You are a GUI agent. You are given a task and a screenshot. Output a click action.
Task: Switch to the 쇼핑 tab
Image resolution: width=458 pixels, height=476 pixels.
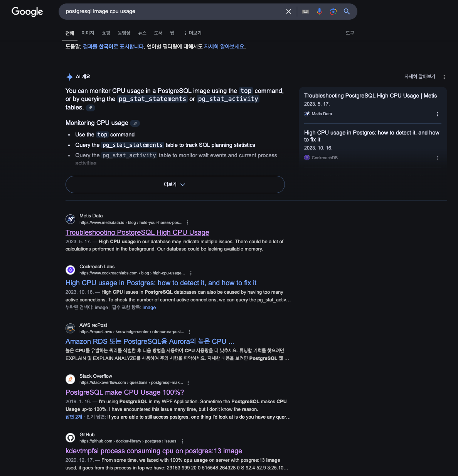(106, 33)
